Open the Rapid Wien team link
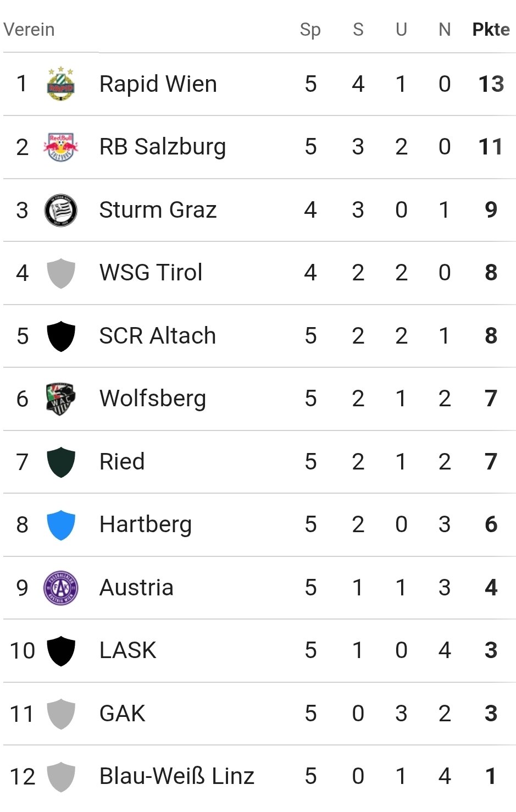 click(158, 84)
